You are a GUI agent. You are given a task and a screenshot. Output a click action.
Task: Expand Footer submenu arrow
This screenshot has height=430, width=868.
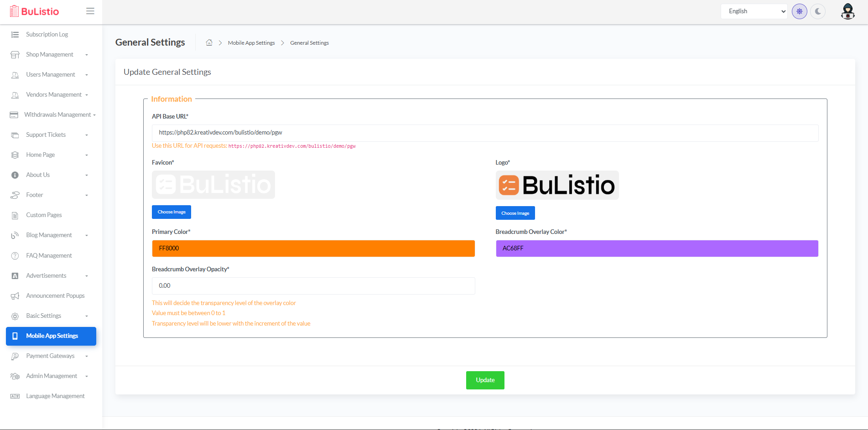click(x=87, y=195)
